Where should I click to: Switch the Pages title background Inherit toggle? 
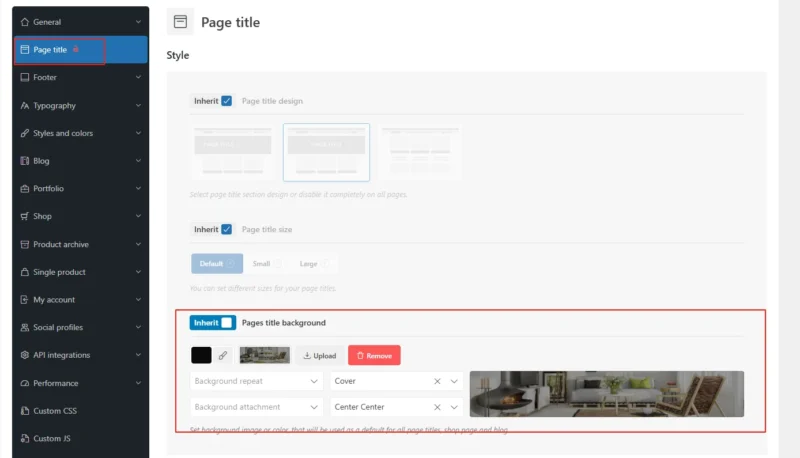(x=227, y=323)
